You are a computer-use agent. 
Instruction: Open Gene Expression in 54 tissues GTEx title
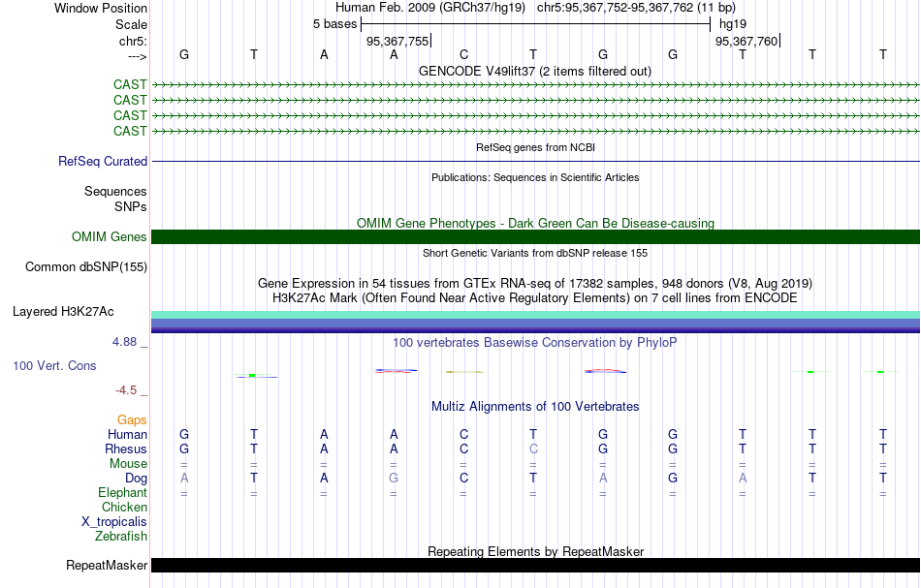coord(535,284)
